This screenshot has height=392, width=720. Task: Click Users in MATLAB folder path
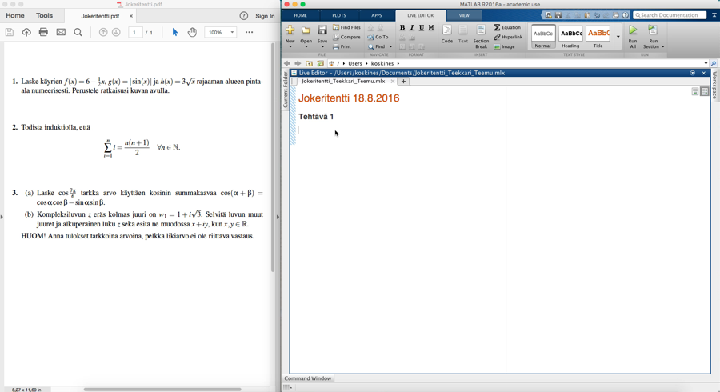(355, 63)
